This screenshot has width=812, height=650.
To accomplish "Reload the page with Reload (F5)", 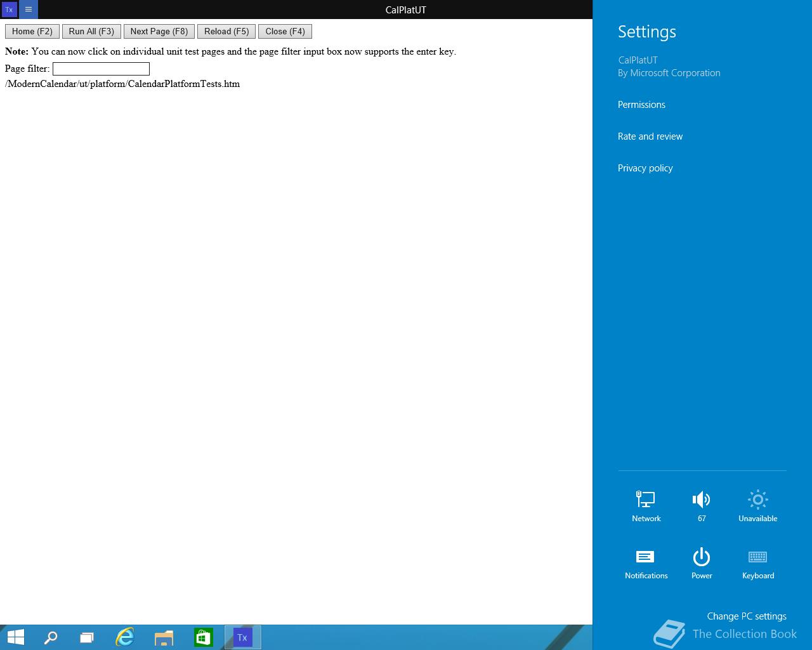I will click(226, 31).
